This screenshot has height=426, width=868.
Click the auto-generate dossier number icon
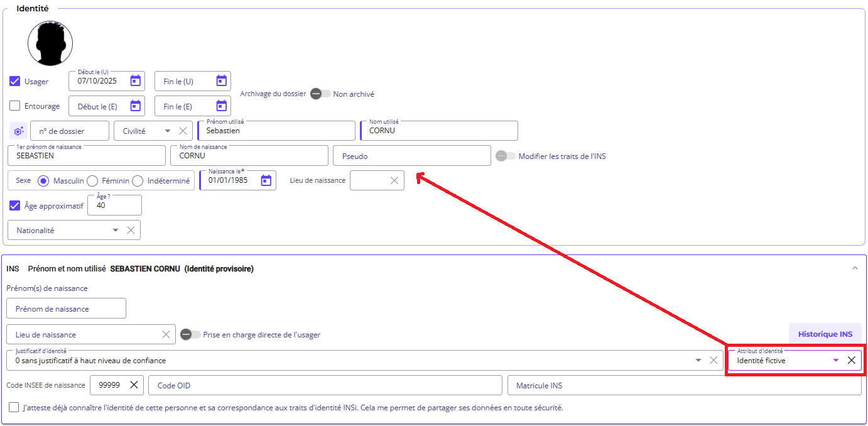tap(18, 131)
